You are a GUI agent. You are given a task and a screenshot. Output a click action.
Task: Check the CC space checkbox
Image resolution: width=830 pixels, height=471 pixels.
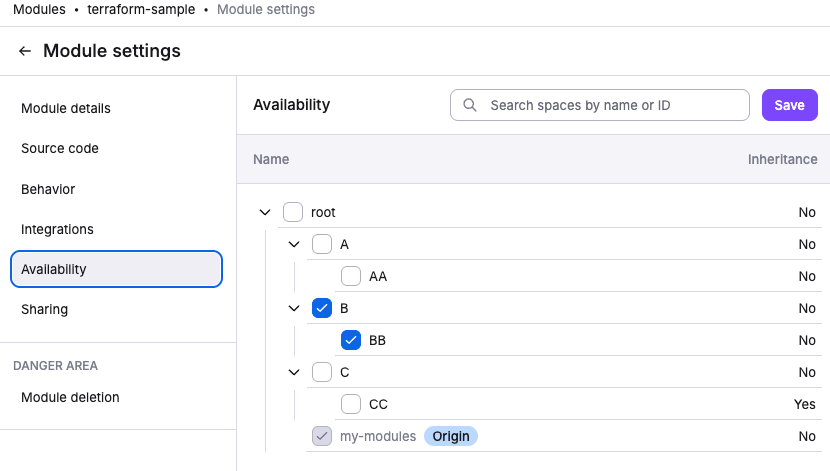[x=351, y=404]
